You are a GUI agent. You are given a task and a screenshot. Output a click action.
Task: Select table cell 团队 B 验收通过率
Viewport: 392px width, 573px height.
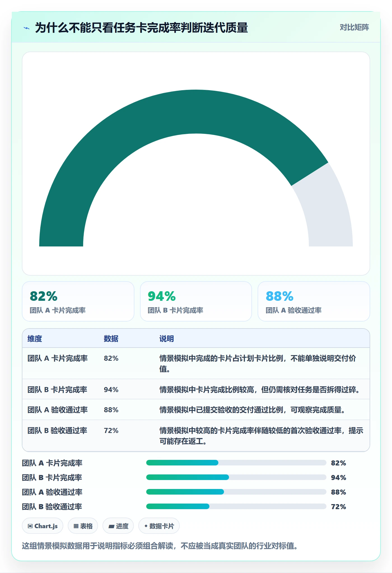coord(57,430)
